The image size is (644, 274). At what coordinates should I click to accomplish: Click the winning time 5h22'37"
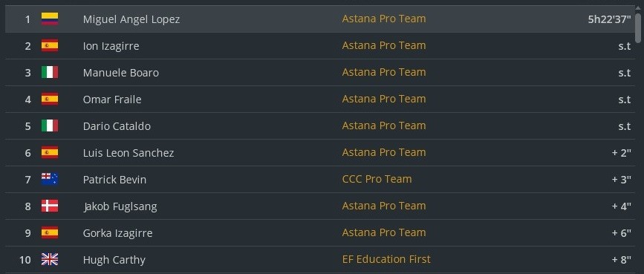[610, 19]
